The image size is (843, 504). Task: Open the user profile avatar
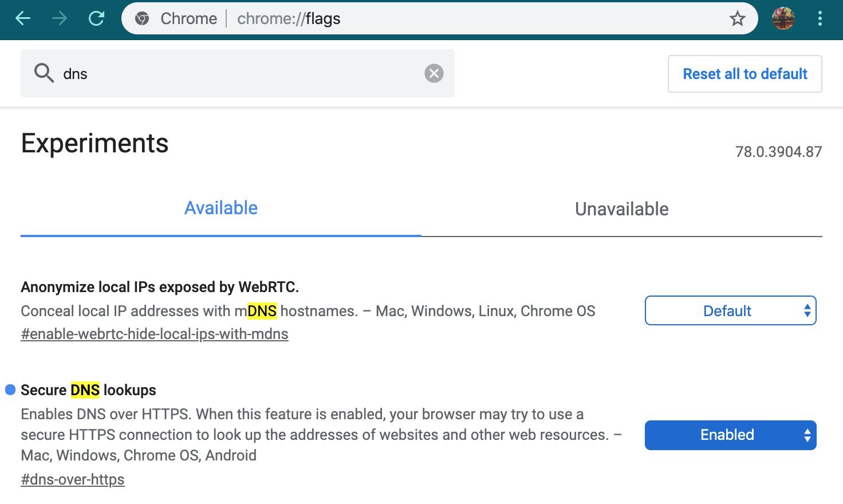click(x=783, y=18)
